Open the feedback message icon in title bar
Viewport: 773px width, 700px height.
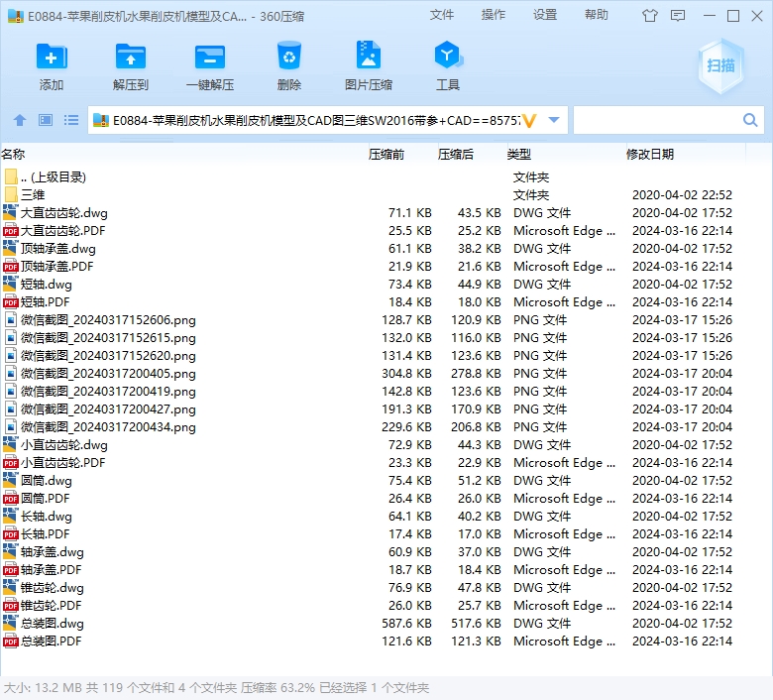[678, 16]
